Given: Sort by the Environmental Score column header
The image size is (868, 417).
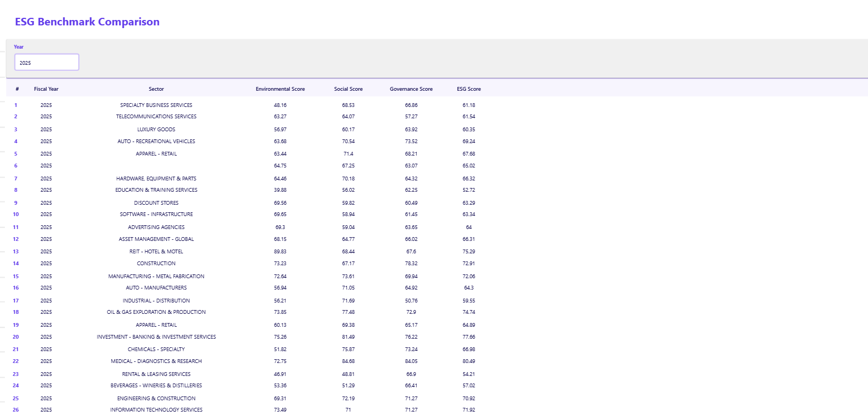Looking at the screenshot, I should pos(280,89).
